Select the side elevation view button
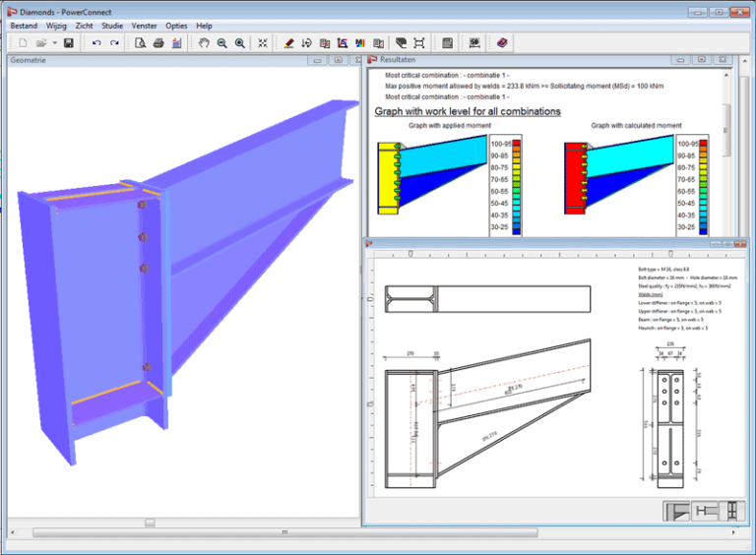Viewport: 756px width, 555px height. (676, 511)
